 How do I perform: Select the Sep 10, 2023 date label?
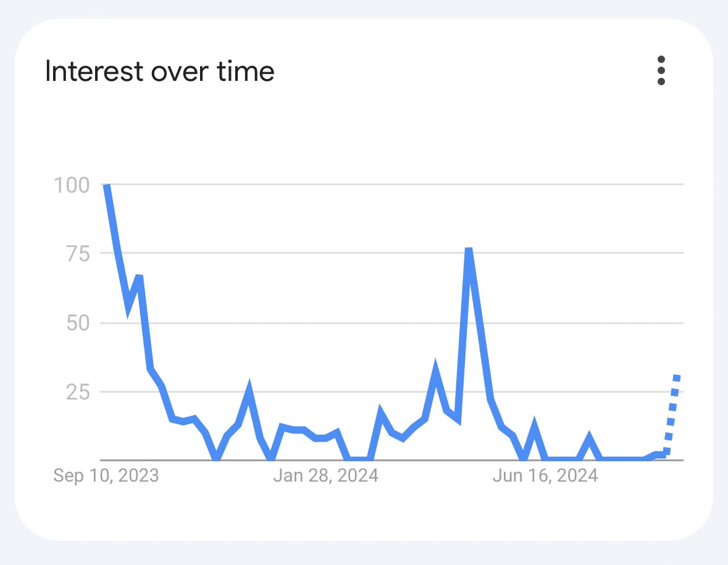pos(106,476)
